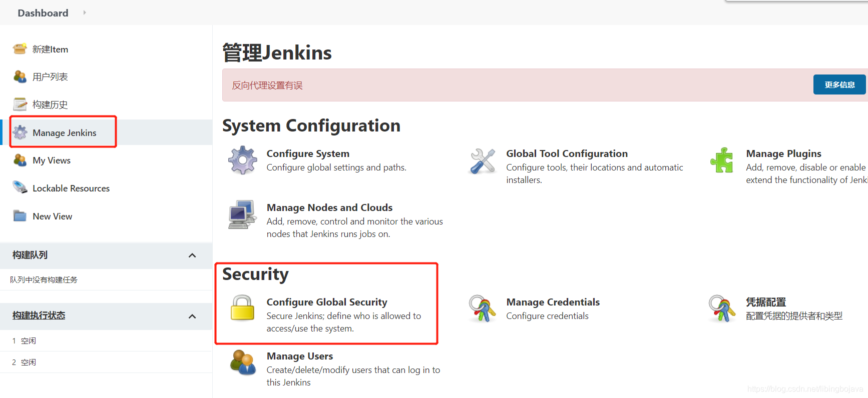The width and height of the screenshot is (868, 398).
Task: Open New View in the sidebar
Action: [x=53, y=216]
